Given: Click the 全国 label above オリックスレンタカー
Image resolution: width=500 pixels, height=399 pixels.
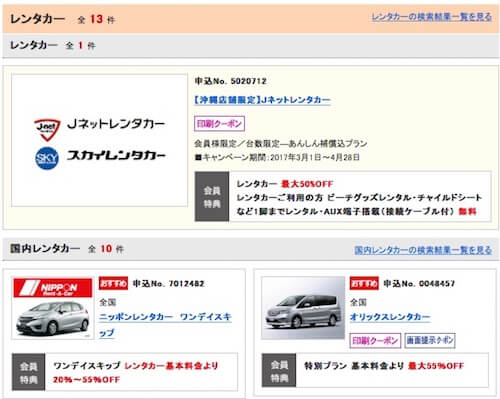Looking at the screenshot, I should coord(358,302).
